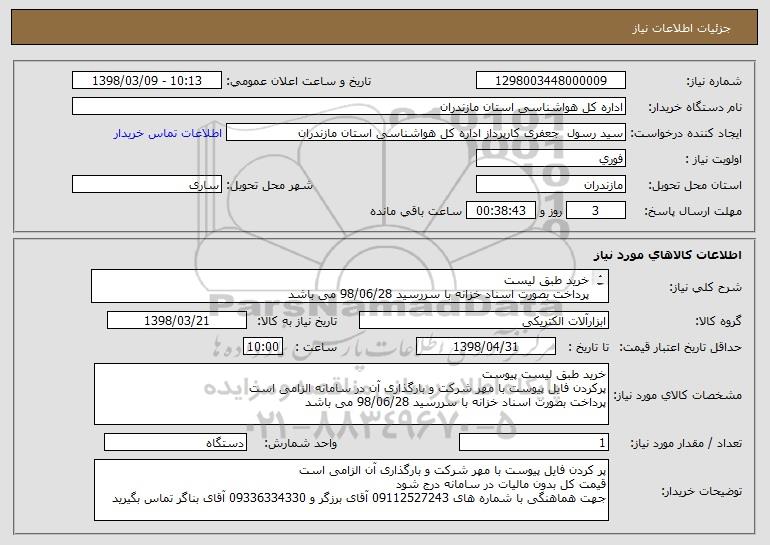Select the announcement date field 1398/03/09 - 10:13
Screen dimensions: 770x545
[x=147, y=80]
